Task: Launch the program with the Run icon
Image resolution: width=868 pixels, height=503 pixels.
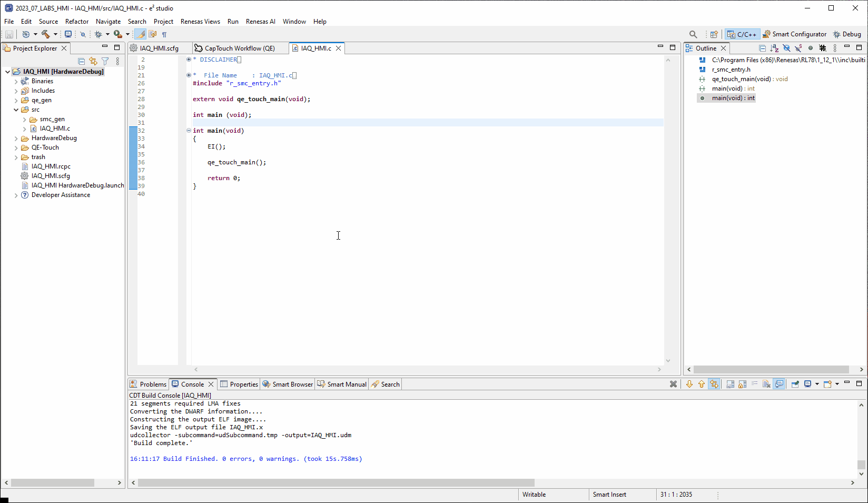Action: (117, 34)
